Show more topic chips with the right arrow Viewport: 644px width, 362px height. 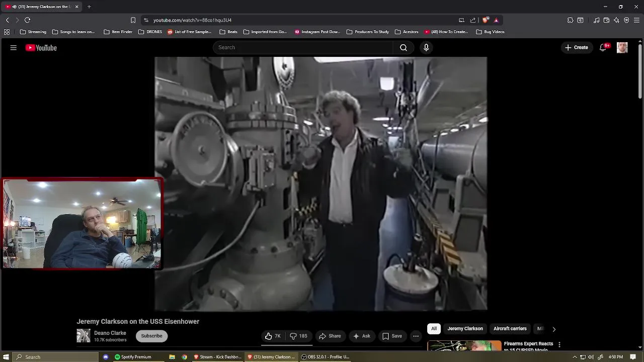pyautogui.click(x=554, y=329)
